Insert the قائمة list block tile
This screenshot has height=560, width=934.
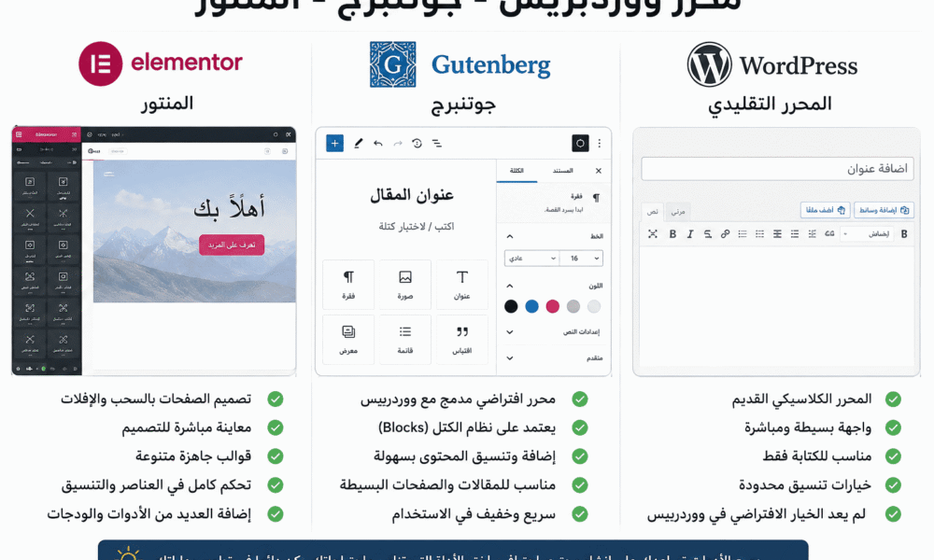click(405, 339)
